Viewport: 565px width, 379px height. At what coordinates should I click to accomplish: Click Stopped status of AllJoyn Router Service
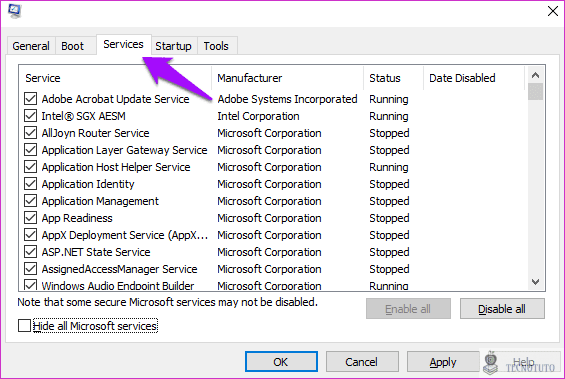click(x=389, y=133)
